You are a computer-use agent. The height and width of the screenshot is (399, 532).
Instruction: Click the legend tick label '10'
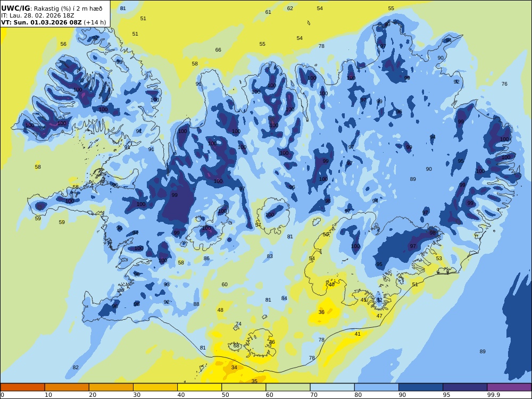[x=48, y=395]
